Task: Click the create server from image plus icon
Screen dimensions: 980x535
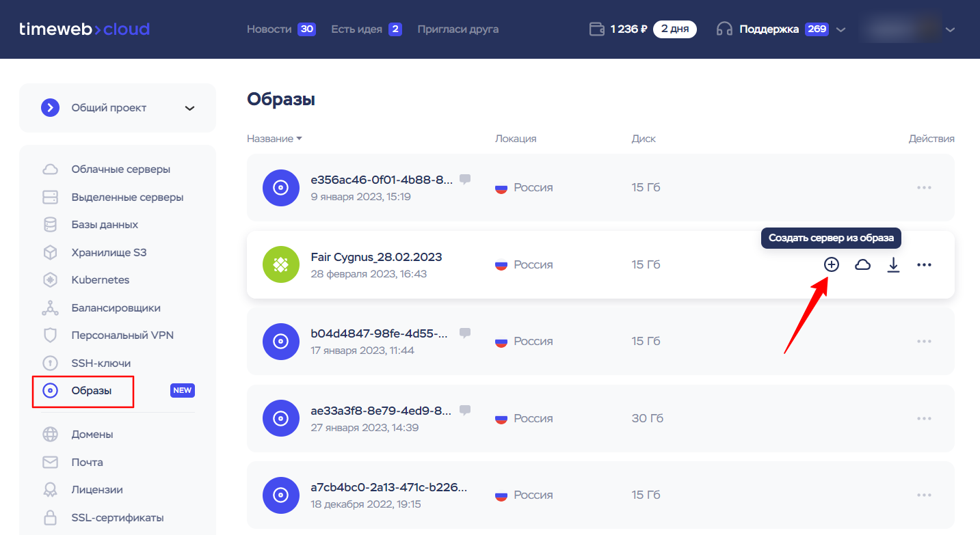Action: [831, 265]
